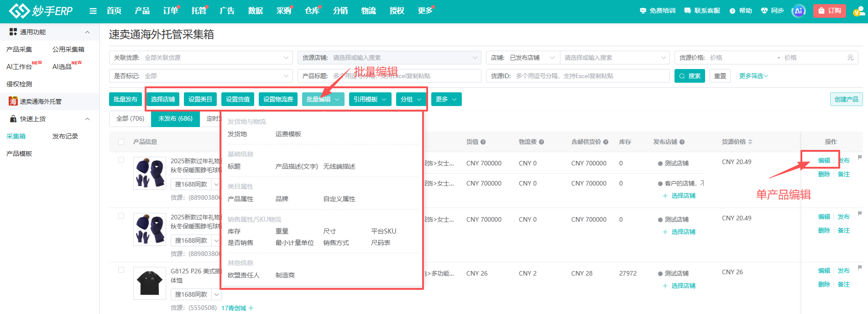Open the AI assistant icon

798,11
